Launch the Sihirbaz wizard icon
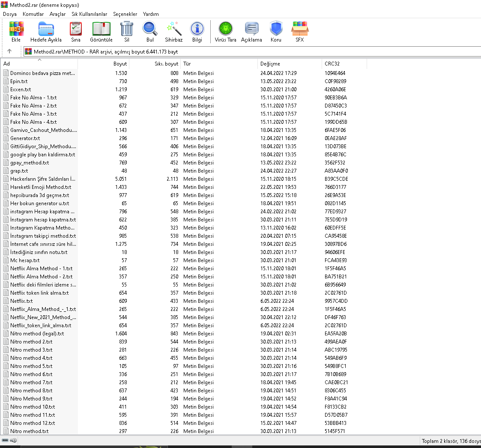This screenshot has height=448, width=481. [174, 29]
